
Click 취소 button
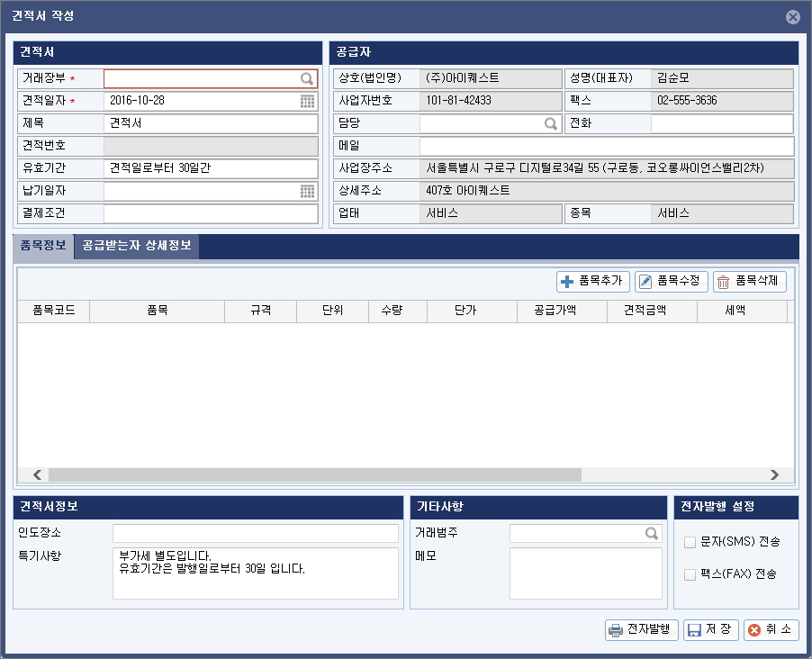[771, 630]
